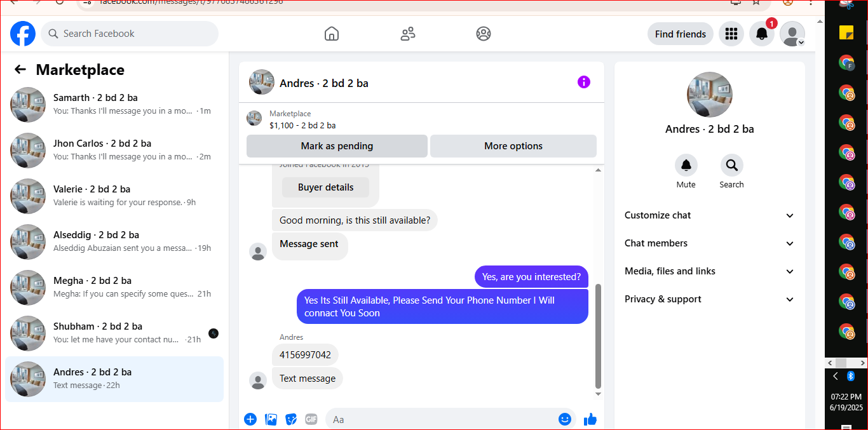Click the 'Text message' bubble
868x430 pixels.
tap(308, 379)
